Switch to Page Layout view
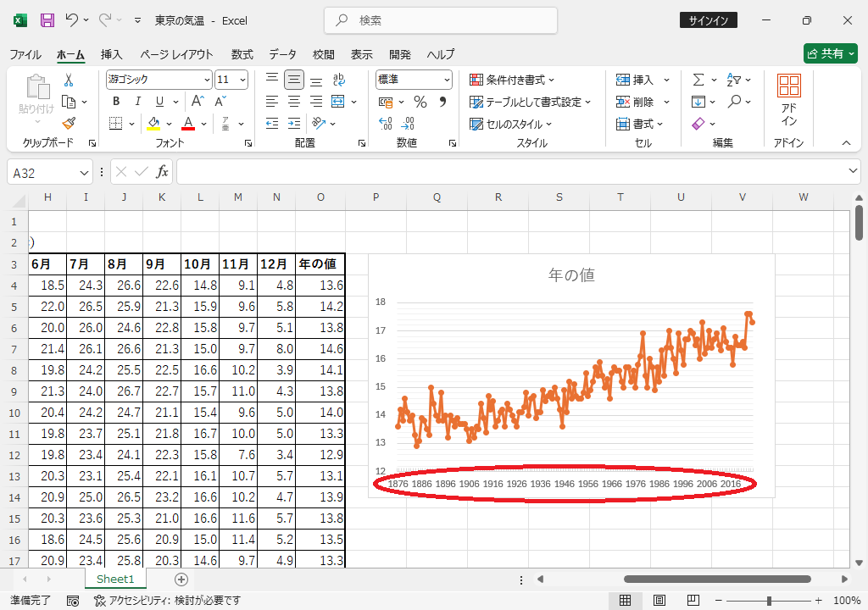868x610 pixels. click(659, 600)
